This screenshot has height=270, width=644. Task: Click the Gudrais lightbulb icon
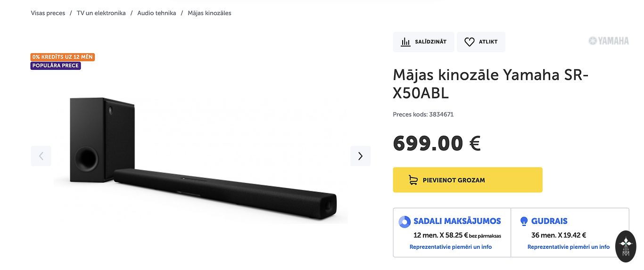523,221
